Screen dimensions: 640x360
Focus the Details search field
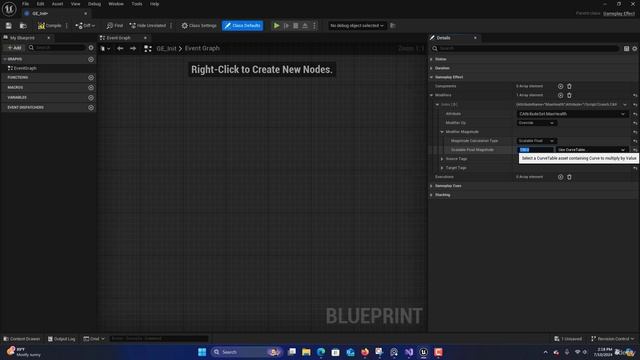click(526, 48)
